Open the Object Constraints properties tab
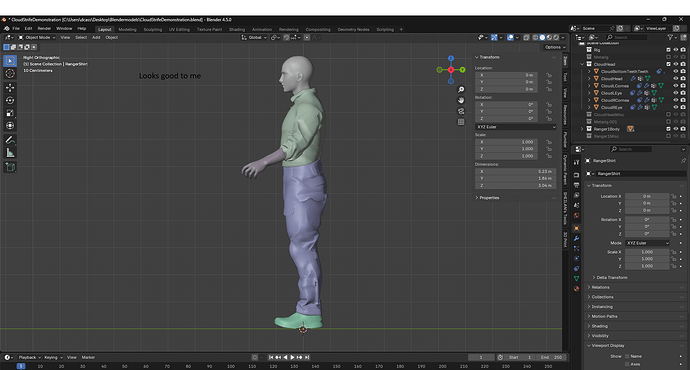690x370 pixels. (576, 268)
